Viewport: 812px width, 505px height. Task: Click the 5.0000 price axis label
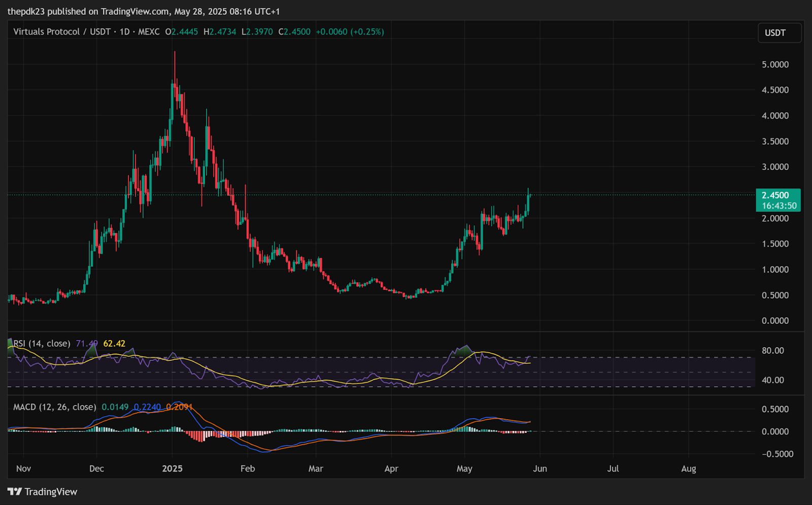[x=775, y=64]
